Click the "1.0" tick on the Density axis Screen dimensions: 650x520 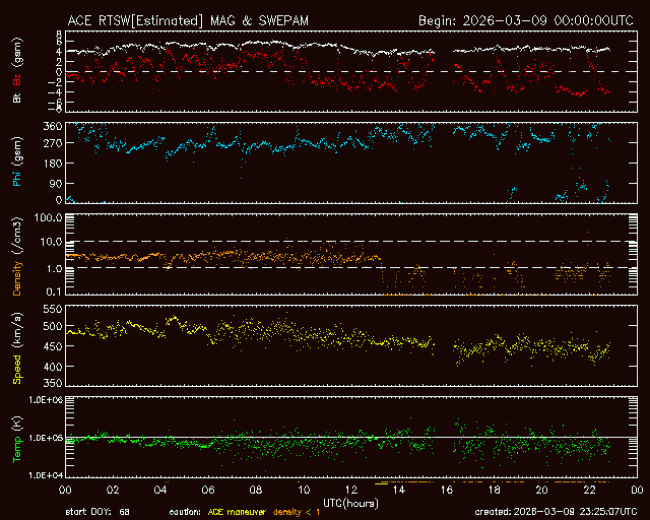coord(54,269)
